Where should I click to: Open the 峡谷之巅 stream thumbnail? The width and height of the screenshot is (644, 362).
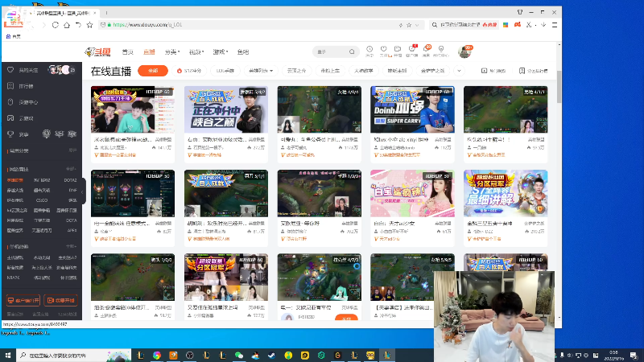(226, 109)
